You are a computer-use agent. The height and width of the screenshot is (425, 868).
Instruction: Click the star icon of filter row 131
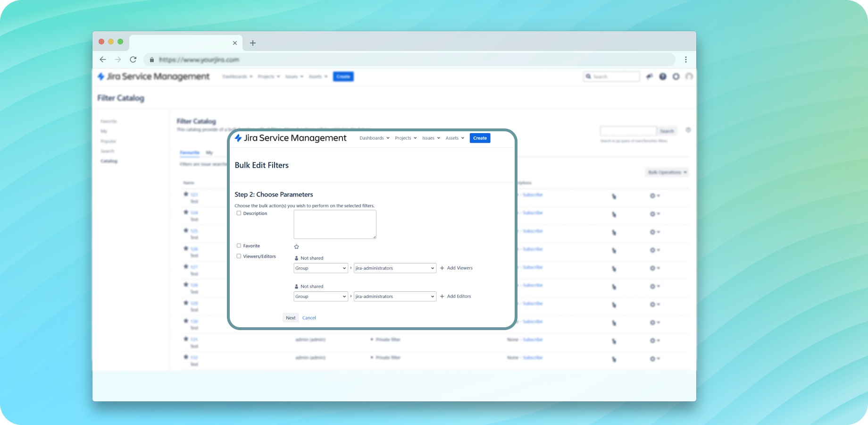coord(186,339)
